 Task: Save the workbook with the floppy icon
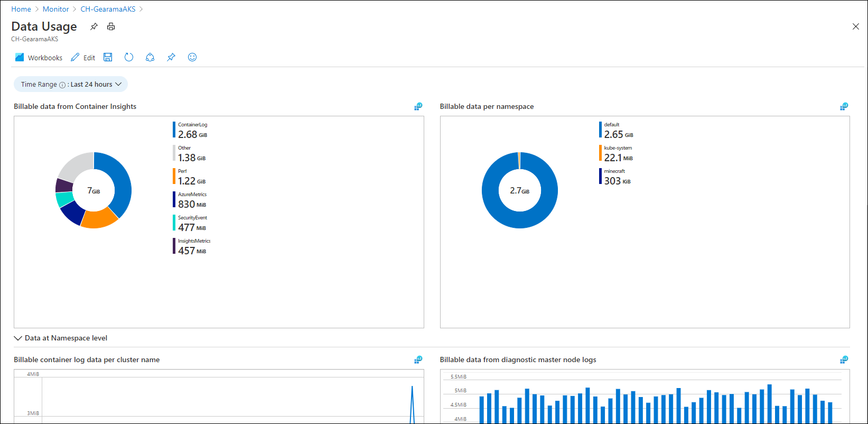pyautogui.click(x=108, y=57)
